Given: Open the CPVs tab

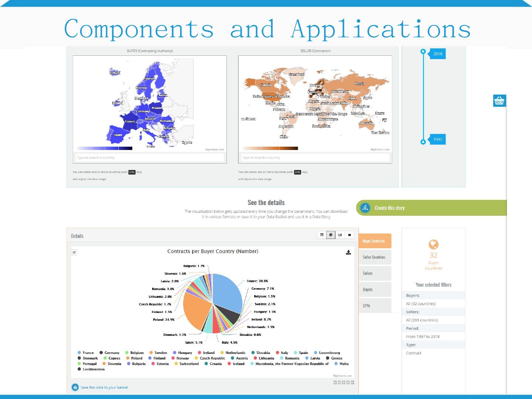Looking at the screenshot, I should click(375, 306).
